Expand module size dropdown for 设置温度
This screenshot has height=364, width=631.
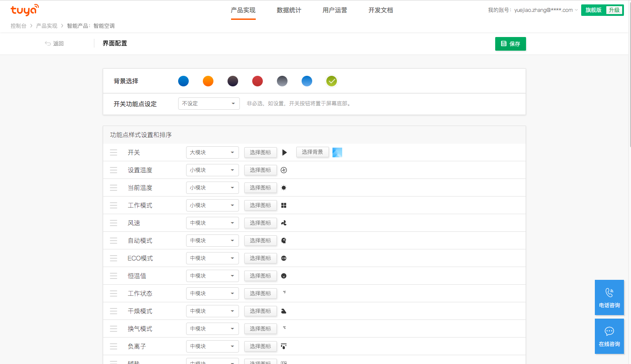(212, 170)
